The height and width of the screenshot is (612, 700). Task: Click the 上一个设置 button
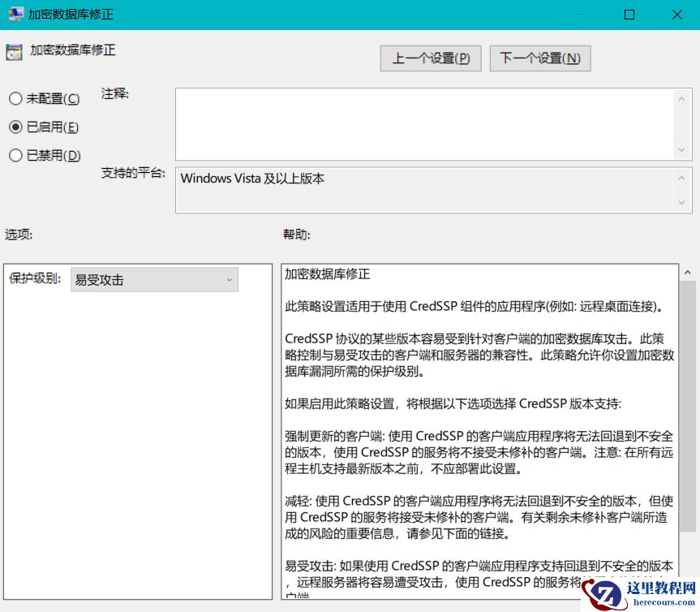[430, 58]
